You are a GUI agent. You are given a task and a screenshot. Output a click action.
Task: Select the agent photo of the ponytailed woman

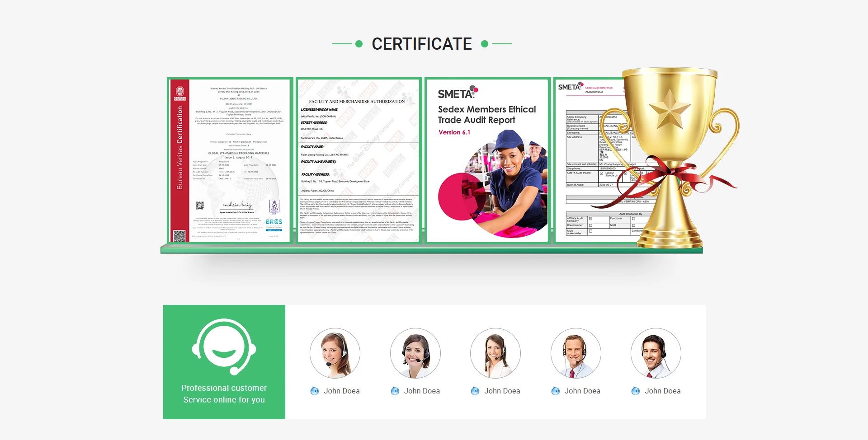(x=335, y=353)
